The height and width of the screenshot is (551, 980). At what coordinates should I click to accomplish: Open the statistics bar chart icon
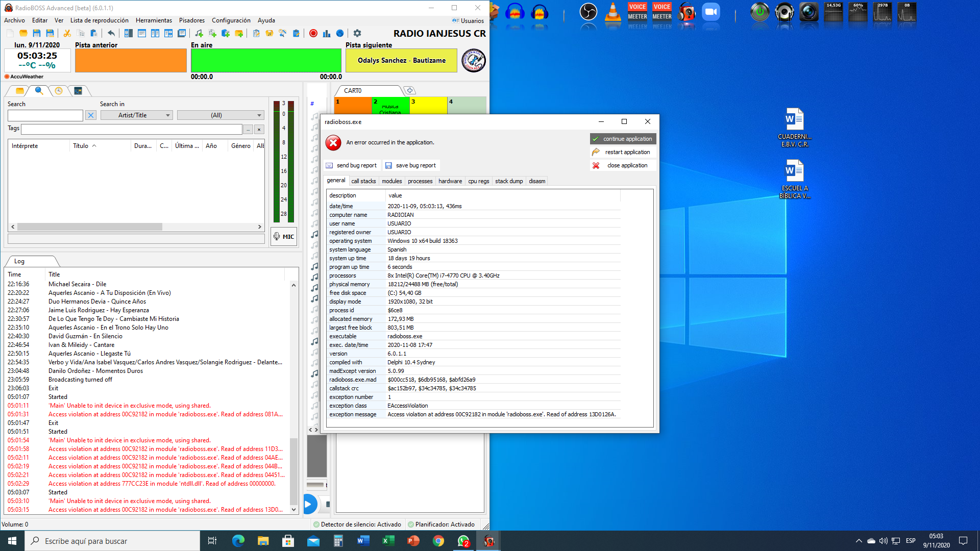coord(326,33)
